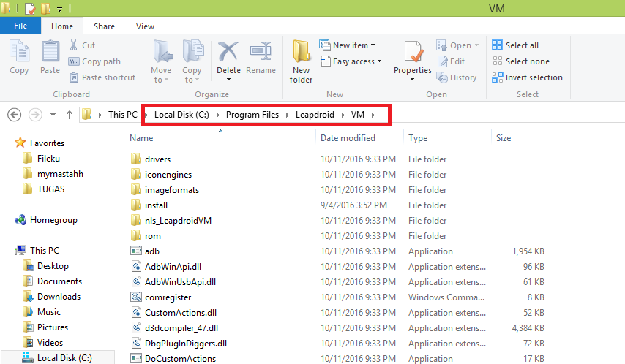Select the nls_LeapdroidVM folder
The width and height of the screenshot is (625, 364).
pyautogui.click(x=178, y=221)
